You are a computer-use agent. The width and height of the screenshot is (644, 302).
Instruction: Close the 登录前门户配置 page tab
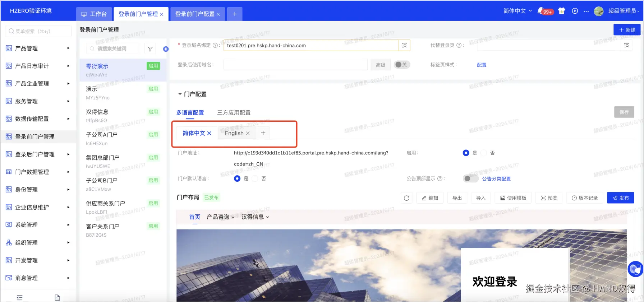tap(218, 14)
